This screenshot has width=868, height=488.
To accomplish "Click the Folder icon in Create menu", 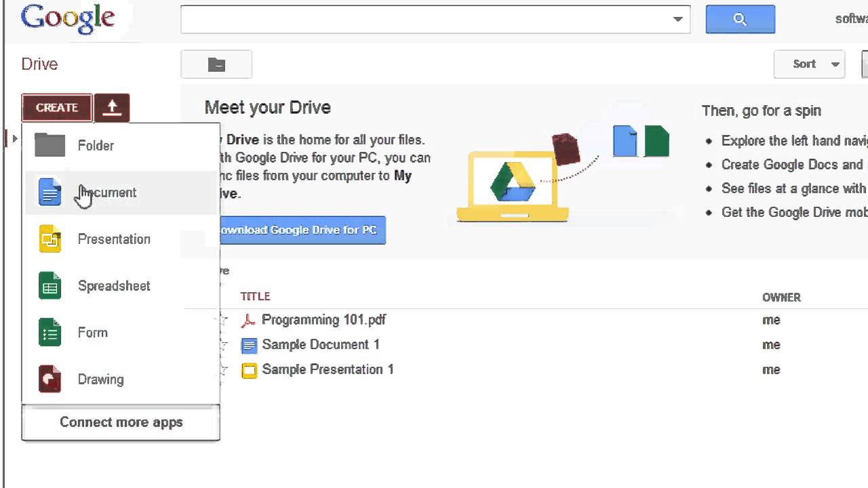I will click(x=50, y=145).
